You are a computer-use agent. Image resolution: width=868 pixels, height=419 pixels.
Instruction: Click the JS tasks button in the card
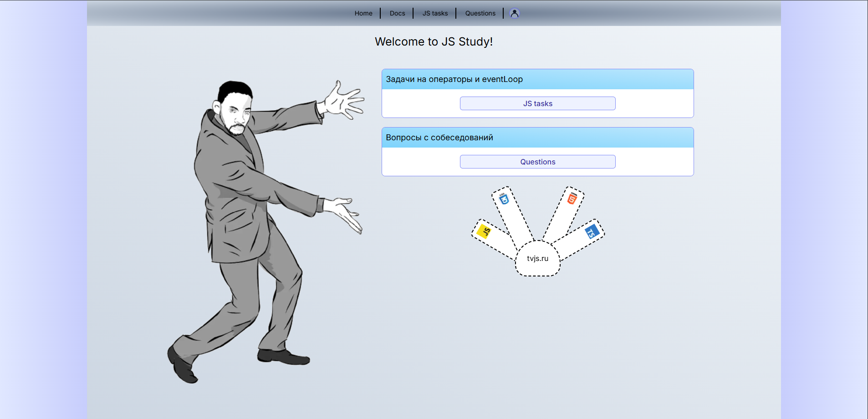pyautogui.click(x=538, y=103)
